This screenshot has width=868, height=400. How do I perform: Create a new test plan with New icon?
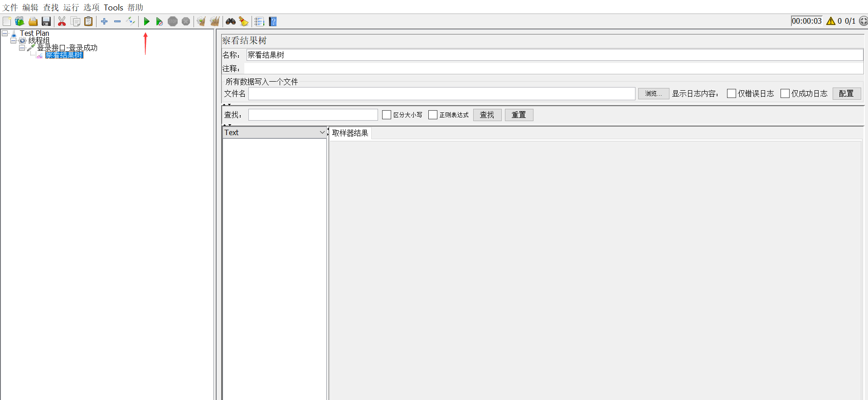click(x=7, y=21)
